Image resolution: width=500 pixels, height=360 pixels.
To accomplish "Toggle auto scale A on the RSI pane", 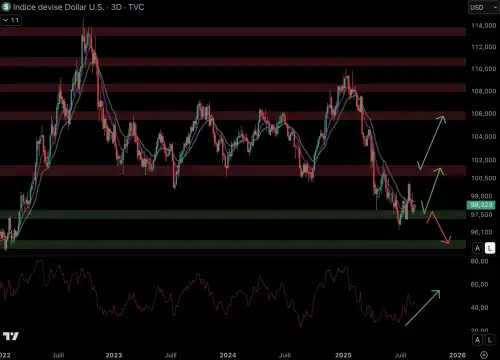I will (478, 340).
